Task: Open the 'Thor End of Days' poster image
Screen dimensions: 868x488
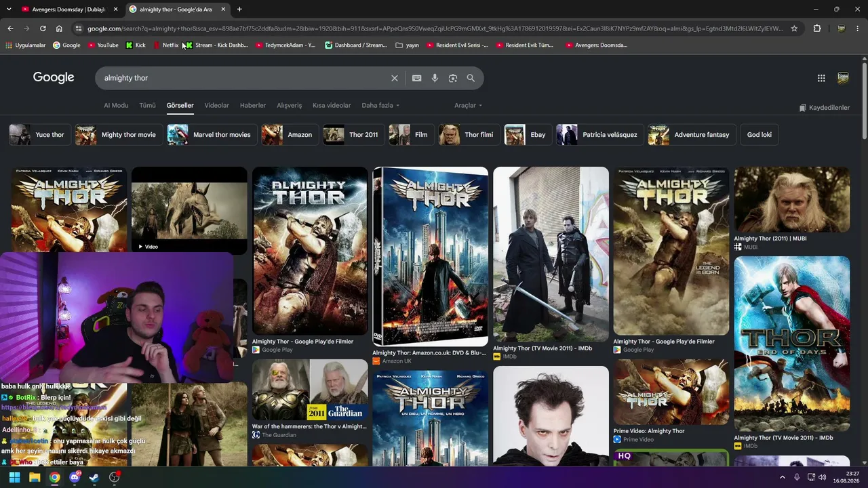Action: 791,344
